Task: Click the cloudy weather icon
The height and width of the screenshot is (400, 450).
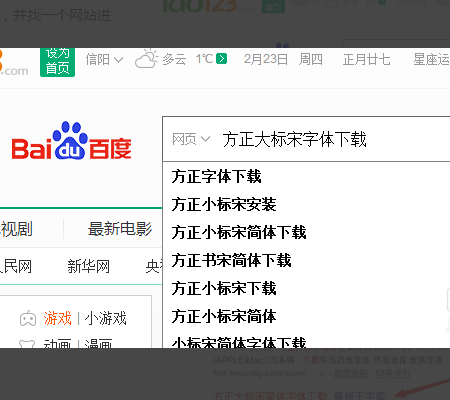Action: coord(146,59)
